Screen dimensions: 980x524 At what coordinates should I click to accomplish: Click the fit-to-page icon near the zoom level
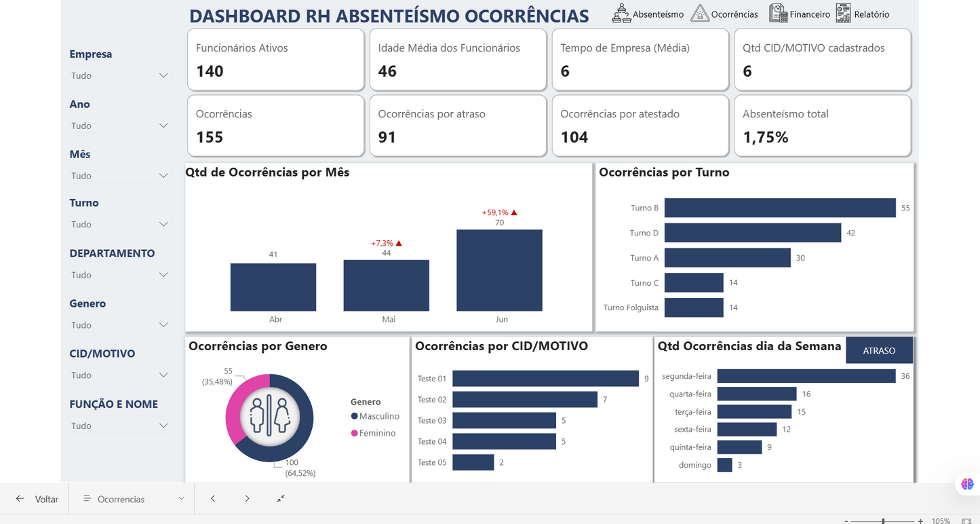pos(966,521)
